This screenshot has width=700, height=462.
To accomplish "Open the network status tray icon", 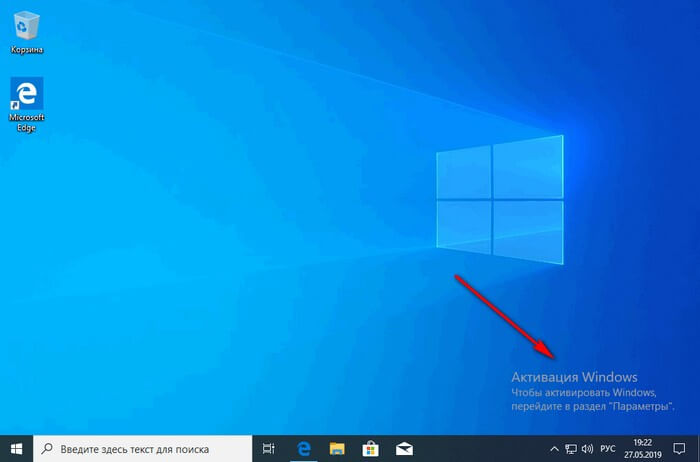I will 571,449.
